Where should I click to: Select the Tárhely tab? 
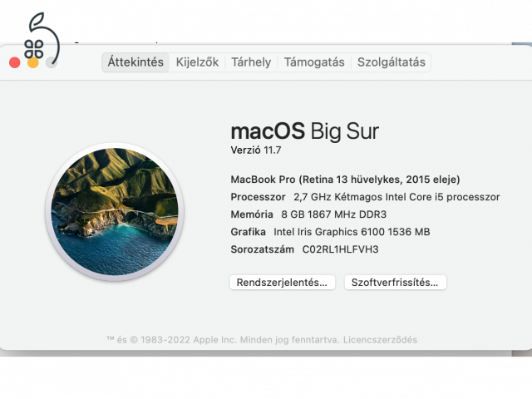point(251,62)
